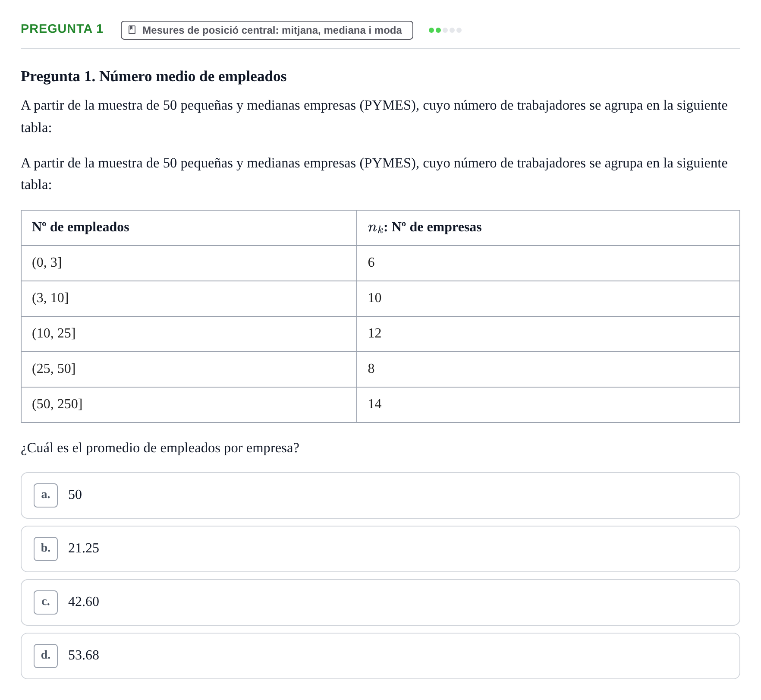Click the 'c.' letter badge

(46, 602)
